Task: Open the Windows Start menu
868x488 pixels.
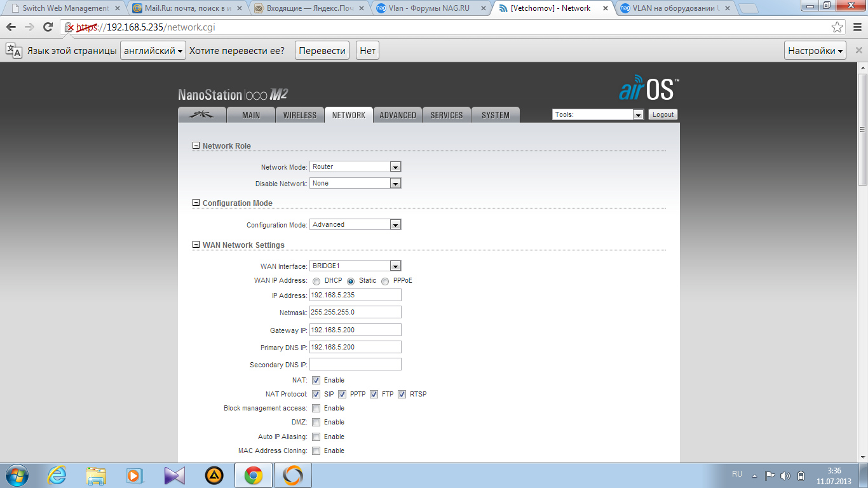Action: coord(17,475)
